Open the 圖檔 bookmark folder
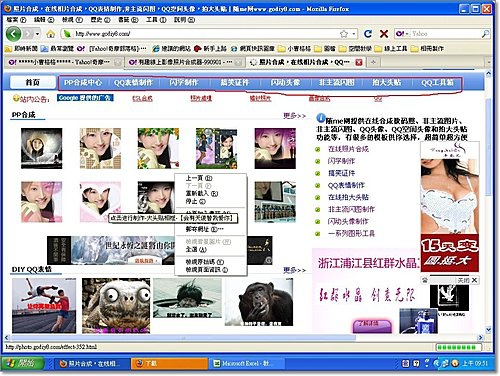The height and width of the screenshot is (376, 500). tap(325, 49)
